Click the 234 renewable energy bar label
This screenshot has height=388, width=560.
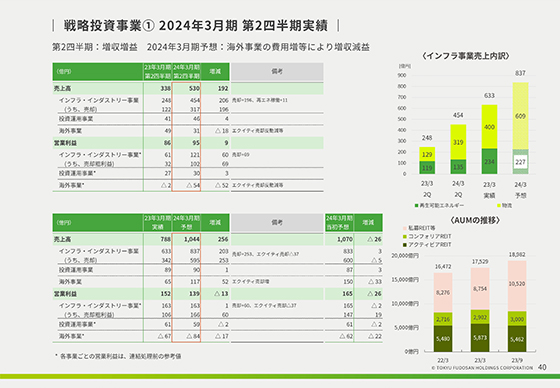(x=489, y=161)
